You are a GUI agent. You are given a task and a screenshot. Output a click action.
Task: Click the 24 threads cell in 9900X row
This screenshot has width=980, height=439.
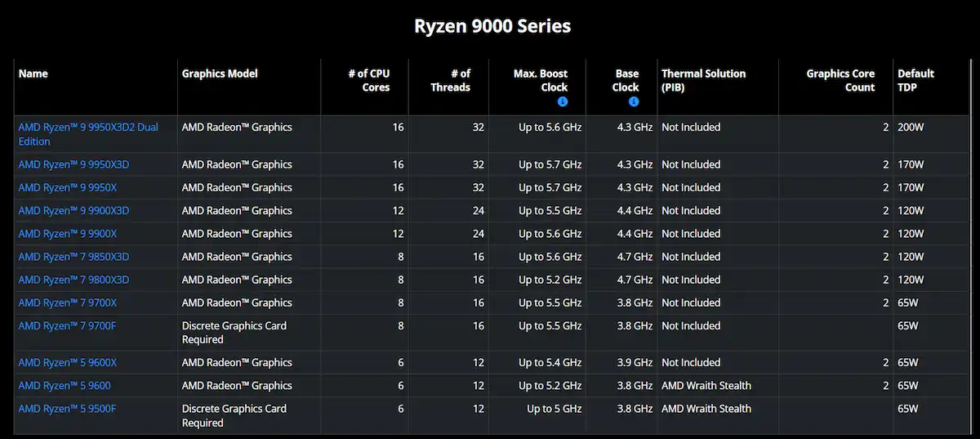pyautogui.click(x=479, y=233)
